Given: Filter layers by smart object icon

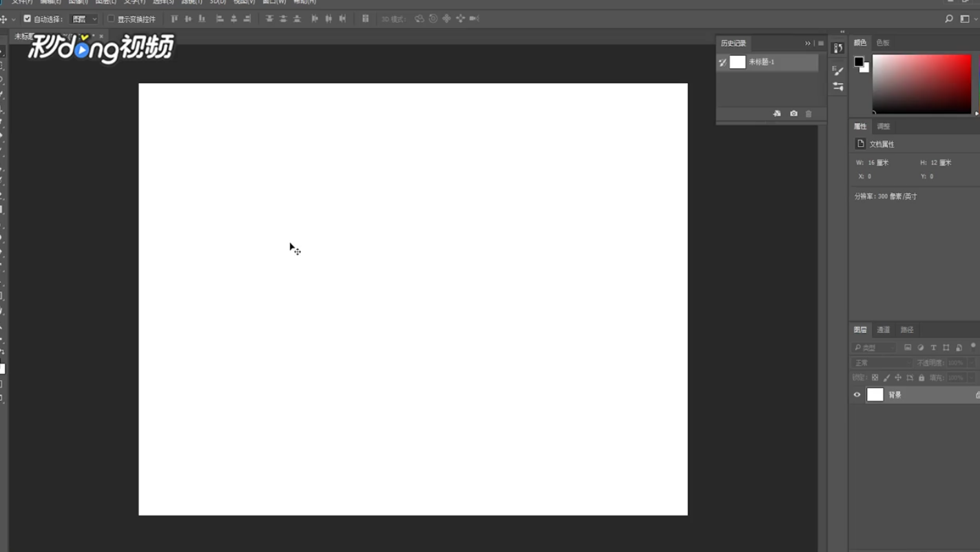Looking at the screenshot, I should coord(959,348).
